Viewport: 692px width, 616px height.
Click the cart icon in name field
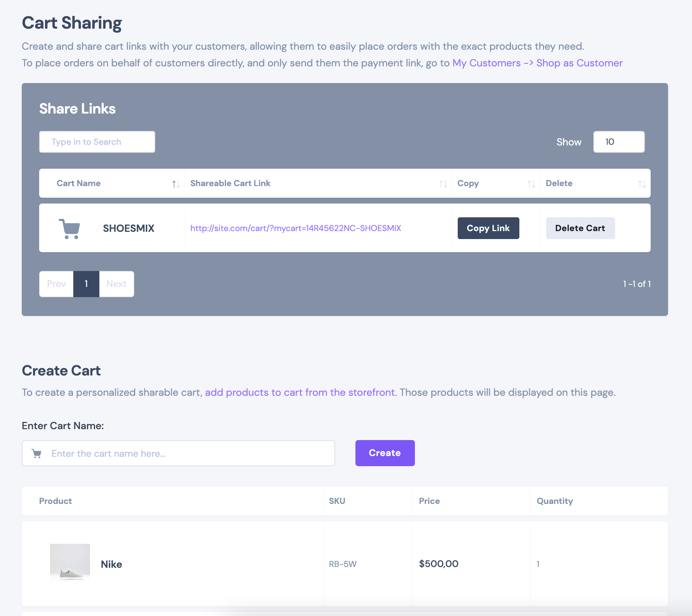coord(37,453)
